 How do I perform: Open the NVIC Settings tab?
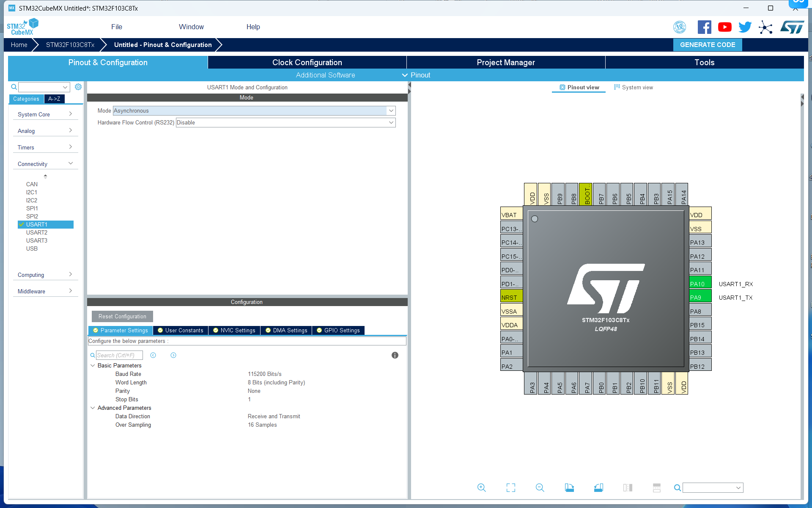[234, 330]
